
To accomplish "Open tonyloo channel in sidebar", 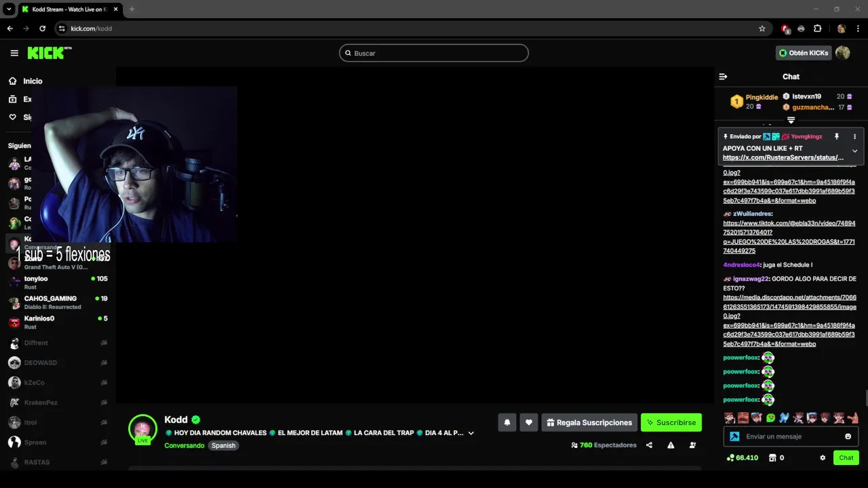I will tap(58, 283).
